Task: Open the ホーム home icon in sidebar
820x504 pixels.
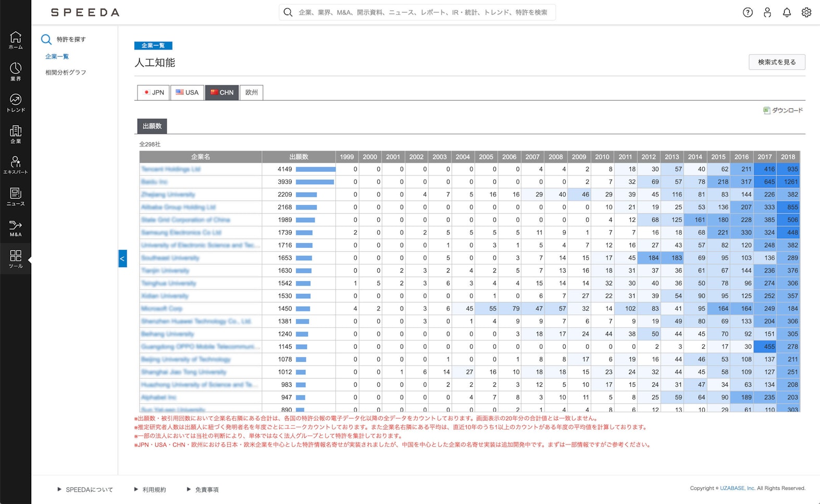Action: [16, 40]
